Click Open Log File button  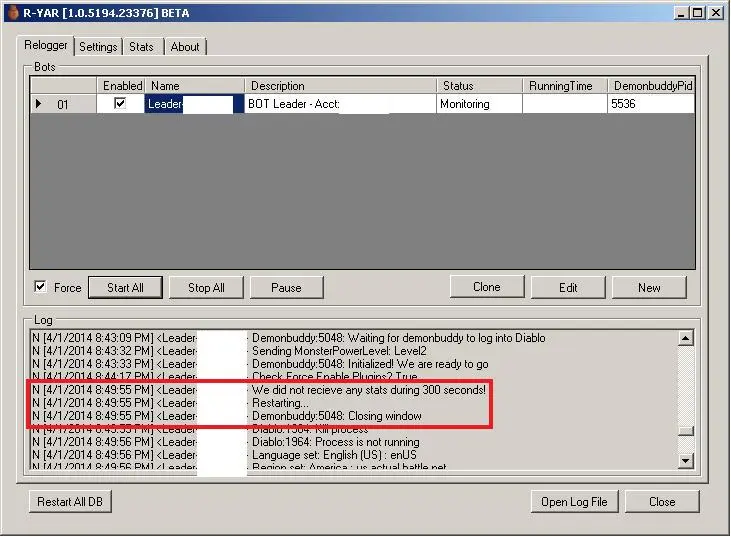click(574, 502)
